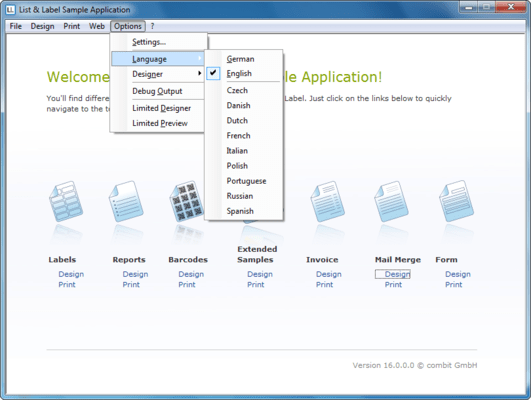This screenshot has width=531, height=400.
Task: Click the Version 16.0.0.0 combit GmbH text
Action: tap(415, 365)
